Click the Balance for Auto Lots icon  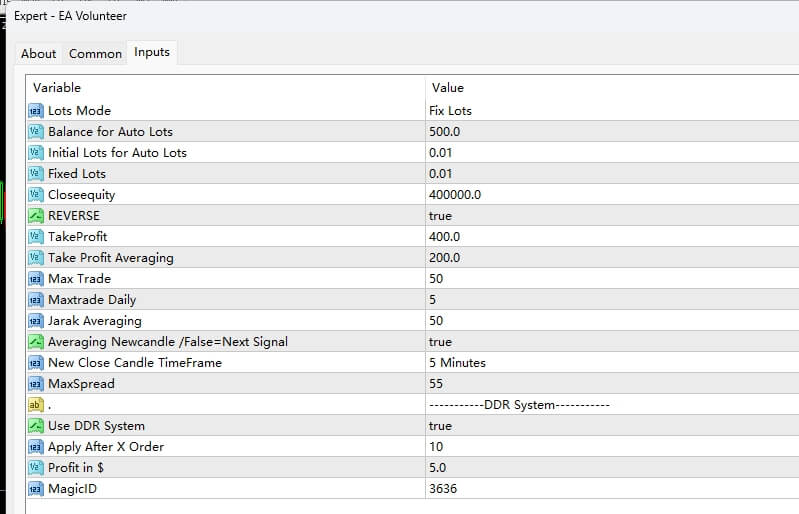pos(36,132)
